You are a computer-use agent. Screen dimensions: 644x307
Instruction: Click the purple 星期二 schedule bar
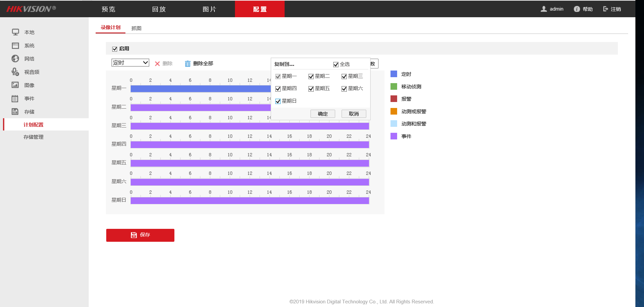coord(201,107)
